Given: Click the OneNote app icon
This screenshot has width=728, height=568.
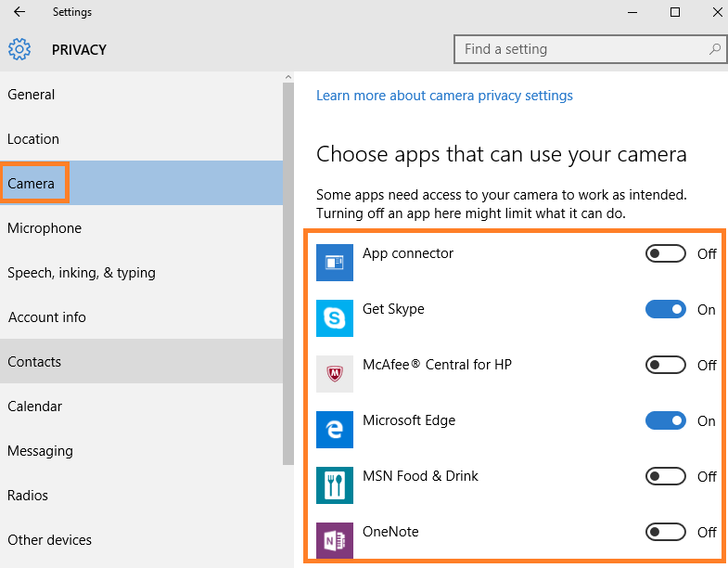Looking at the screenshot, I should [334, 540].
